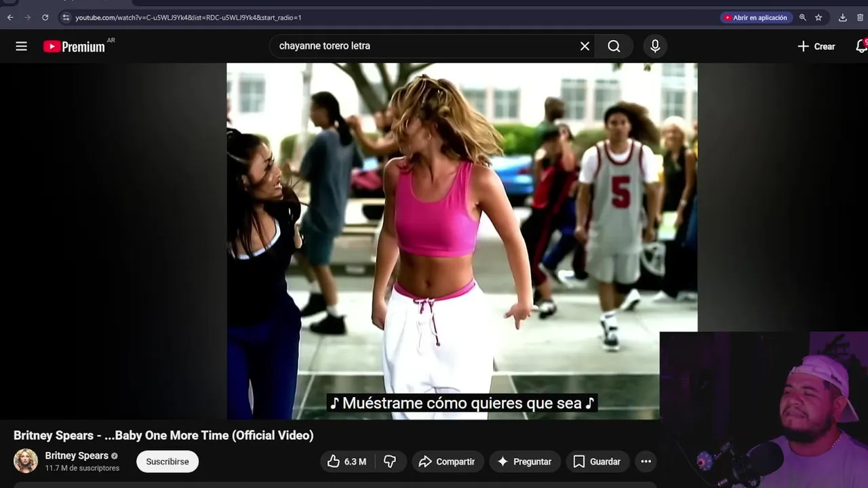Like the video (6.3 M thumbs up)
This screenshot has width=868, height=488.
347,462
